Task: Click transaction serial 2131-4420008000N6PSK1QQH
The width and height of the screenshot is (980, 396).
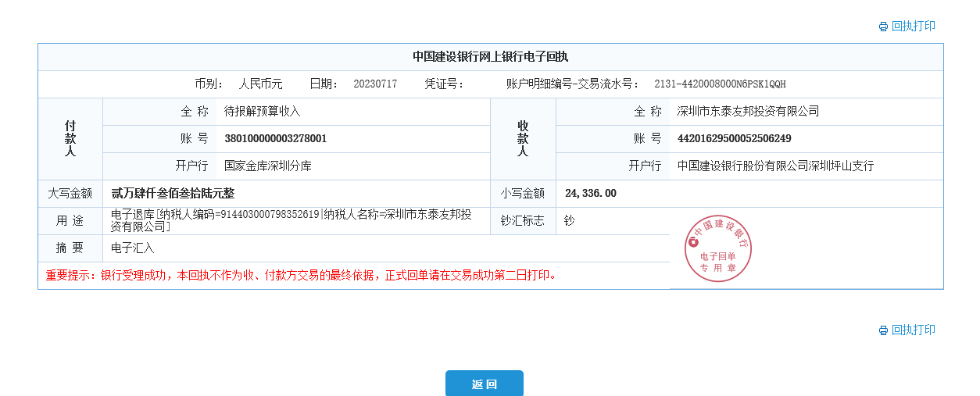Action: tap(720, 84)
